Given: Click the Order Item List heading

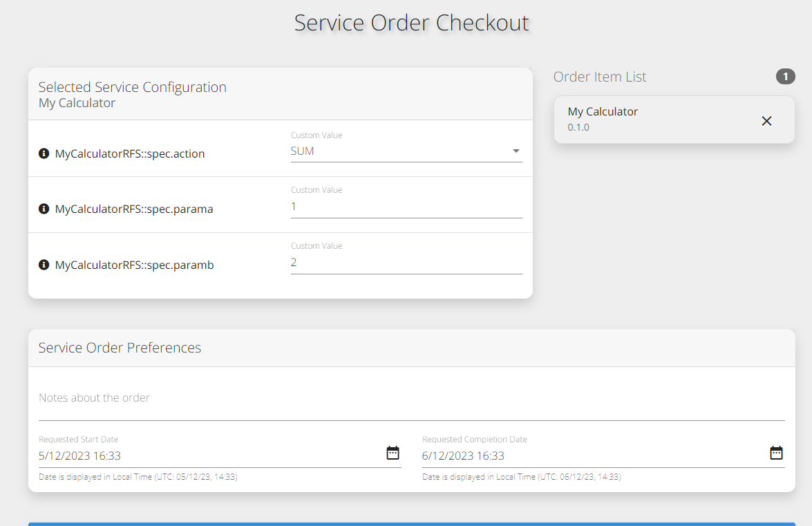Looking at the screenshot, I should coord(600,77).
